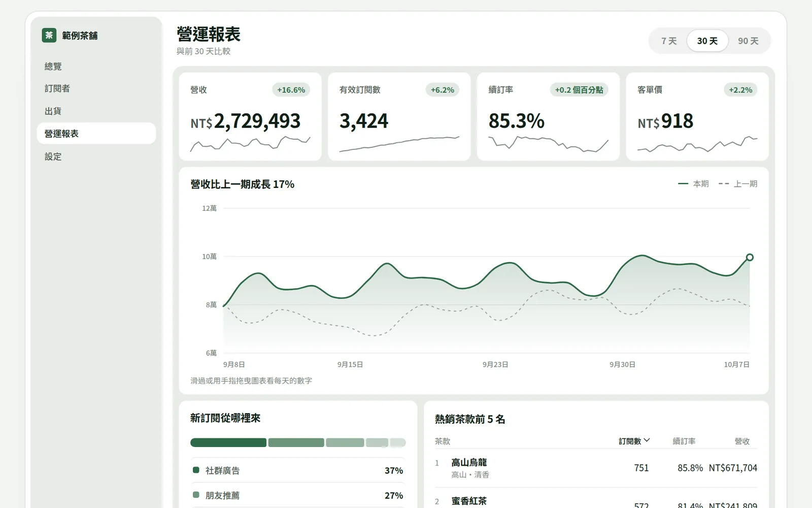Click the 客單價 NT$918 card
The width and height of the screenshot is (812, 508).
tap(697, 116)
